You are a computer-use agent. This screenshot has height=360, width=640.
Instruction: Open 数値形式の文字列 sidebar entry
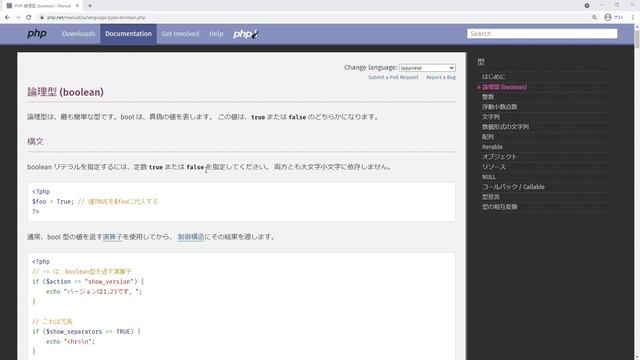coord(505,127)
